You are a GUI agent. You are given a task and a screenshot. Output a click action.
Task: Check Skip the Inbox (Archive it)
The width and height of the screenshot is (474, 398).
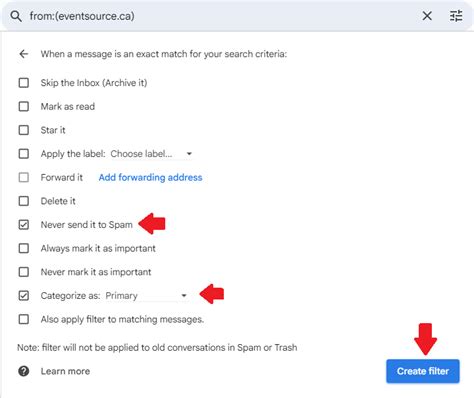[24, 83]
